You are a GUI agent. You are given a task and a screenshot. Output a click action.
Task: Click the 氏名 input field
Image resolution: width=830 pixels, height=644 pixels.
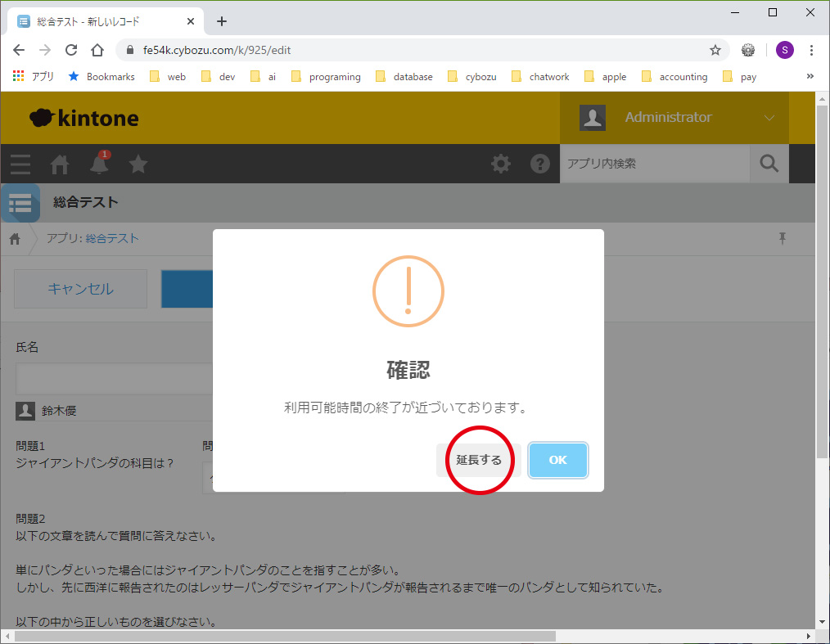coord(114,378)
